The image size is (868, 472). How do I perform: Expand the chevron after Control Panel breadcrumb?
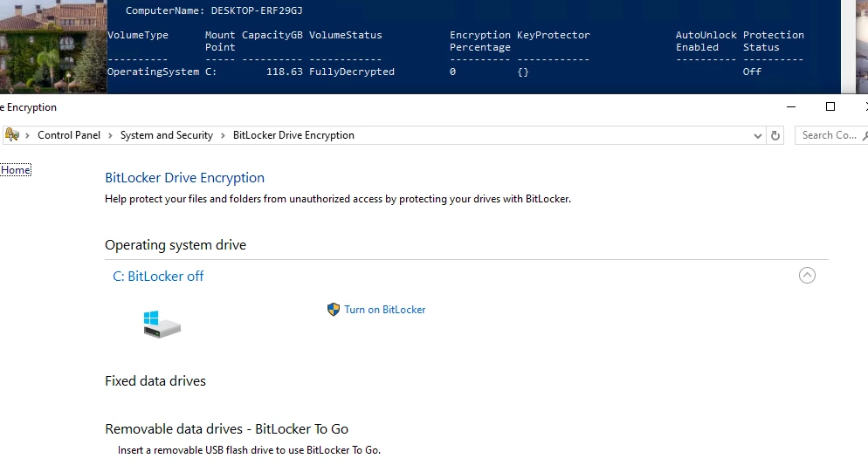(110, 135)
